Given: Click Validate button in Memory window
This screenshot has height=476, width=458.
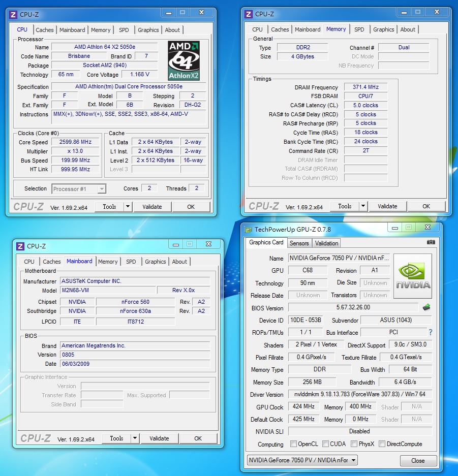Looking at the screenshot, I should [x=387, y=206].
